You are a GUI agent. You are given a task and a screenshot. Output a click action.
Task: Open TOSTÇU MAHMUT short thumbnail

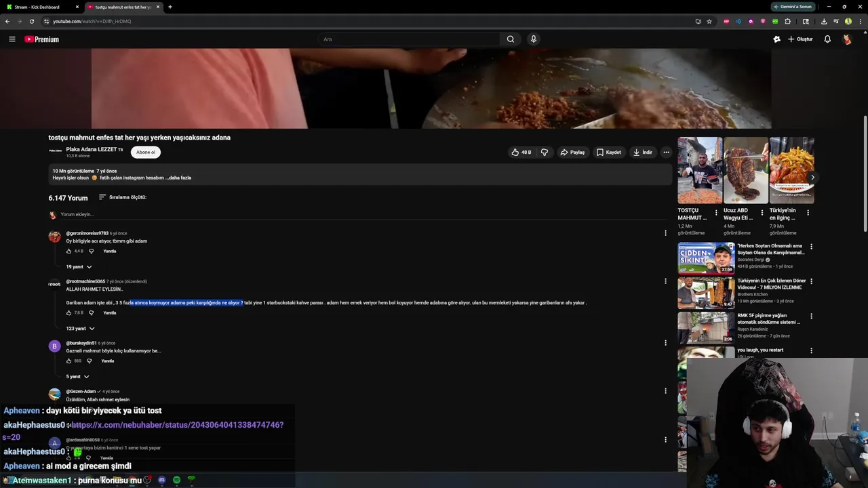700,170
